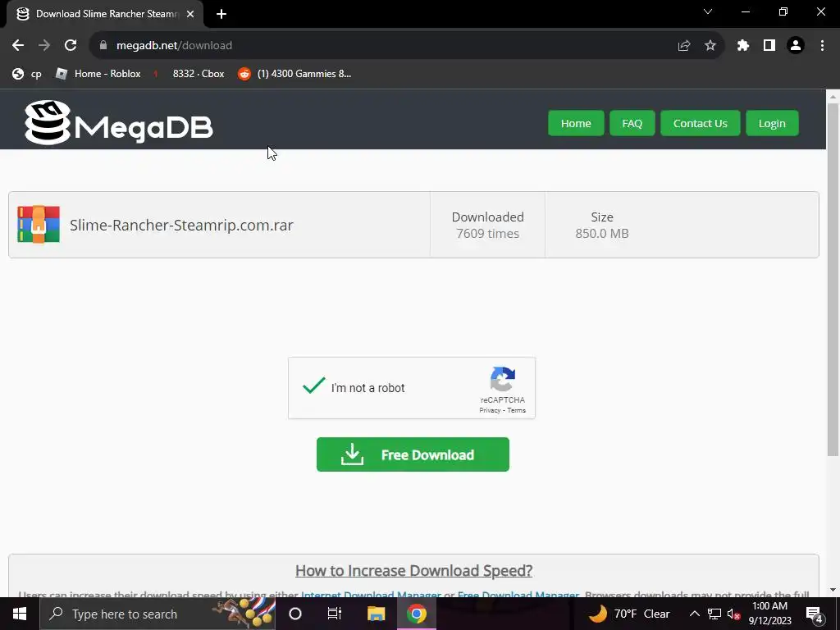Open weather widget 70°F Clear
840x630 pixels.
pyautogui.click(x=629, y=614)
